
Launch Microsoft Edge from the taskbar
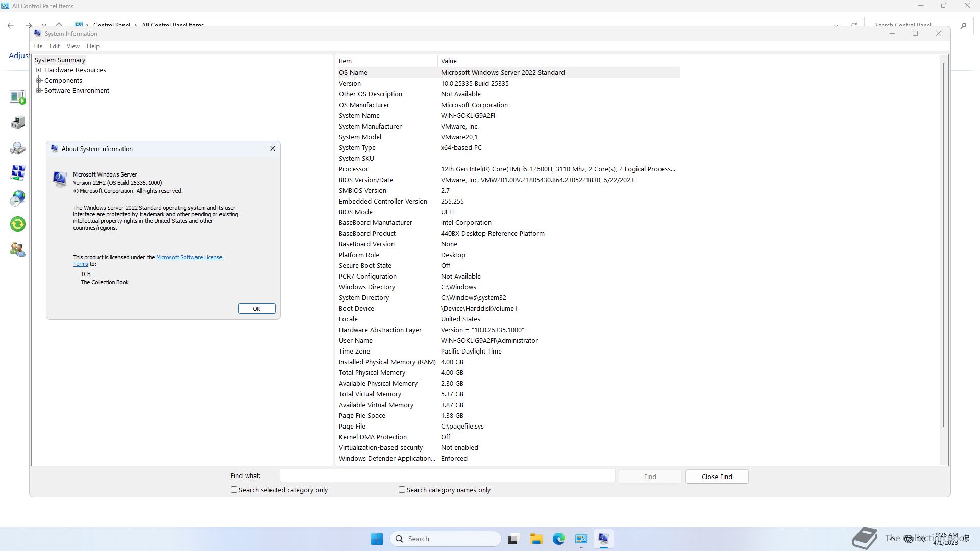[x=558, y=539]
